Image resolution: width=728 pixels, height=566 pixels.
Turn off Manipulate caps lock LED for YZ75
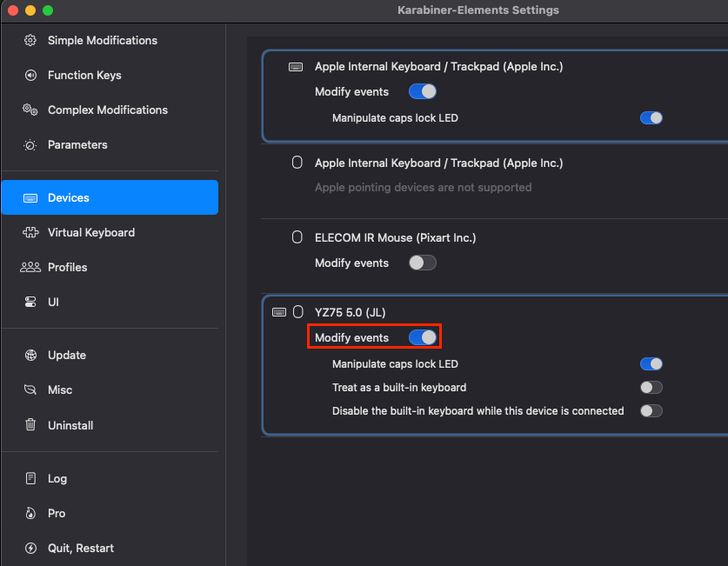pos(651,363)
